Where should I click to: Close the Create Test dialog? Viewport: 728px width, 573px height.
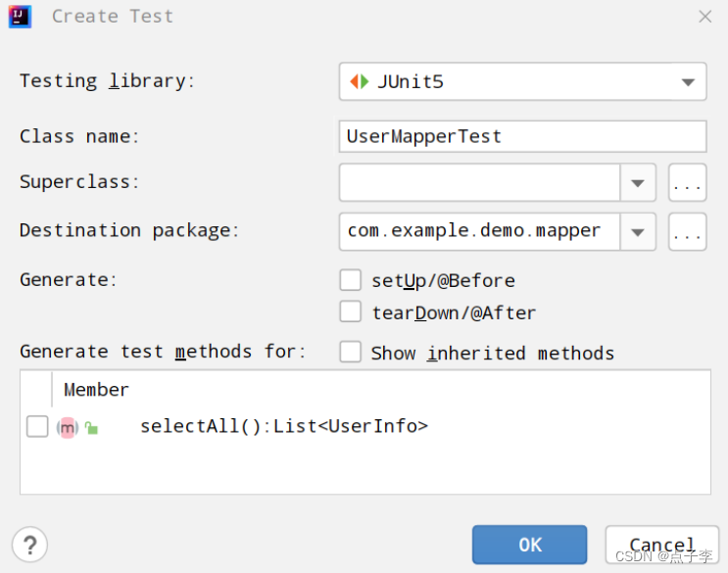point(704,17)
